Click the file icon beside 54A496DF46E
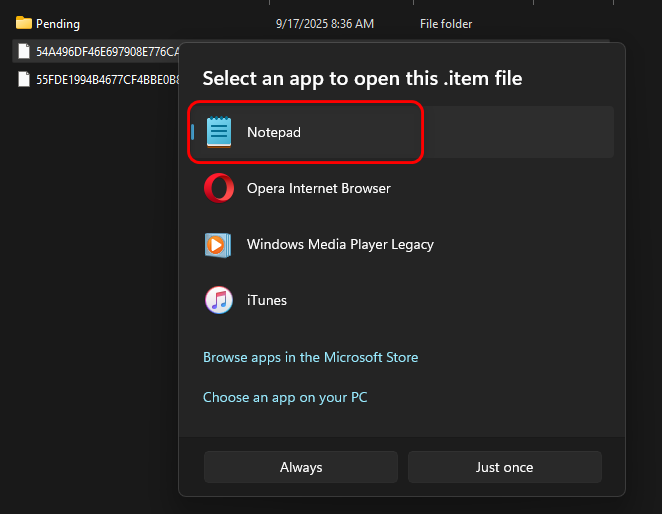The image size is (662, 514). click(24, 51)
